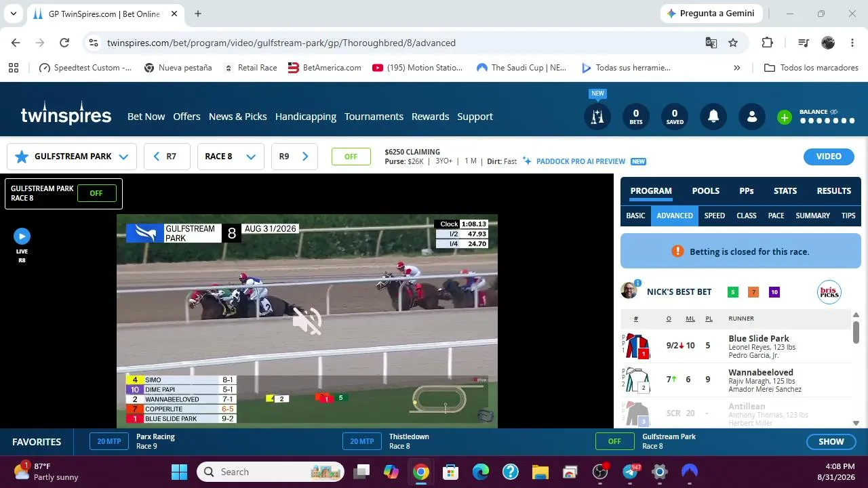Select the BASIC program view
The width and height of the screenshot is (868, 488).
[x=635, y=216]
